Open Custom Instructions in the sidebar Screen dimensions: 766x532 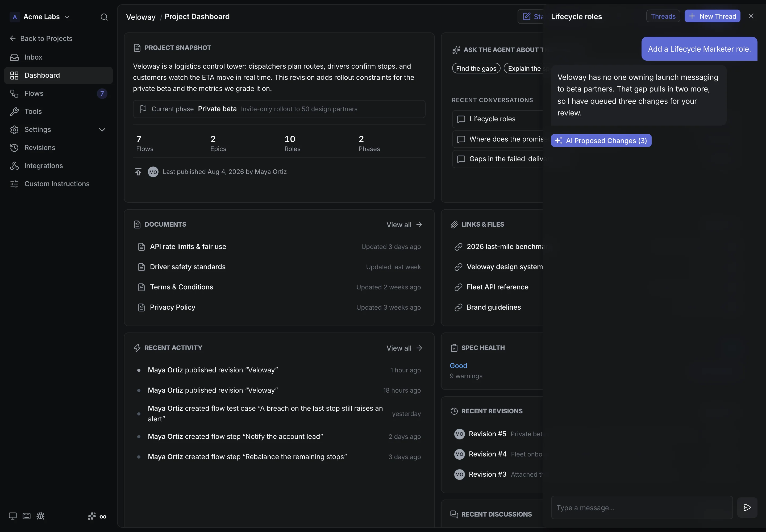(x=59, y=184)
